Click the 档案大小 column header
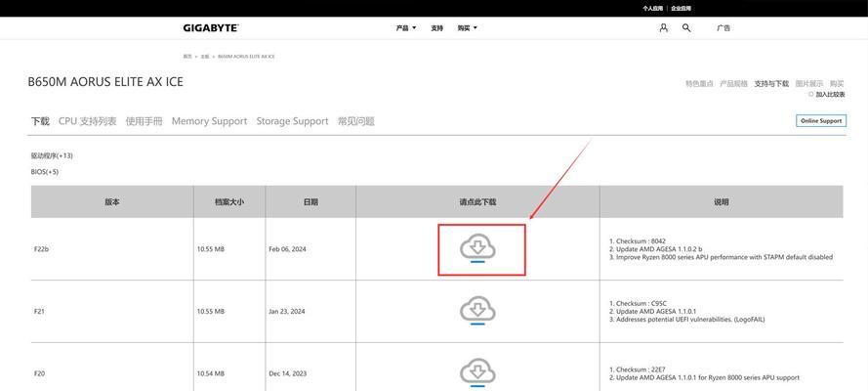868x391 pixels. pyautogui.click(x=229, y=202)
